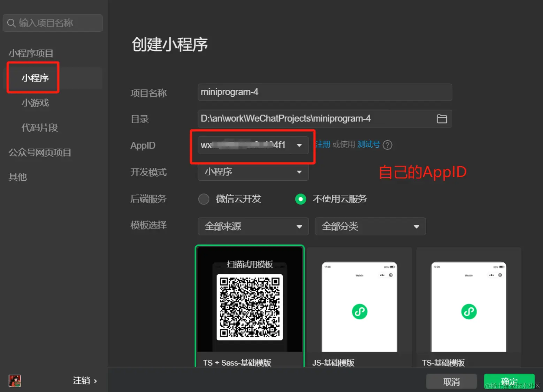Open the 开发模式 小程序 dropdown
Viewport: 543px width, 392px height.
[253, 172]
